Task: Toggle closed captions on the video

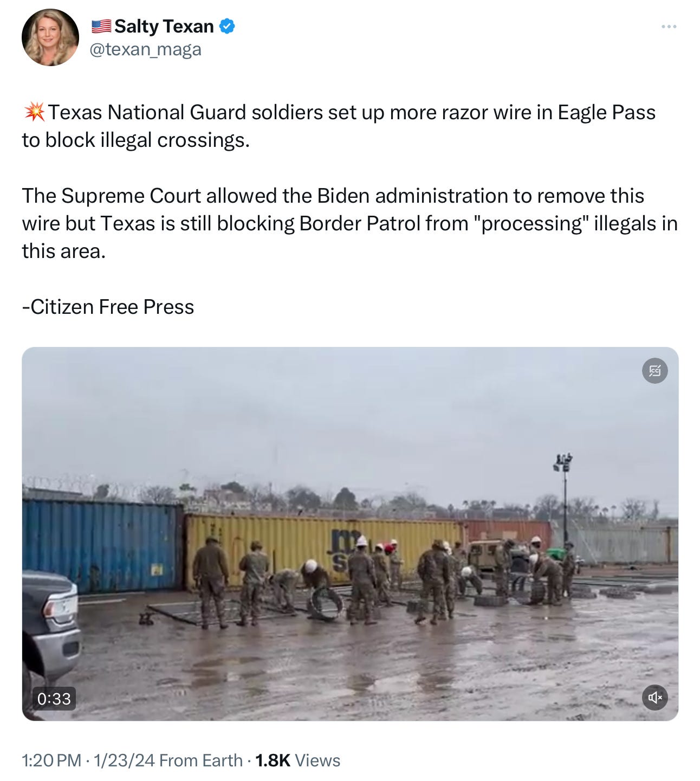Action: tap(654, 371)
